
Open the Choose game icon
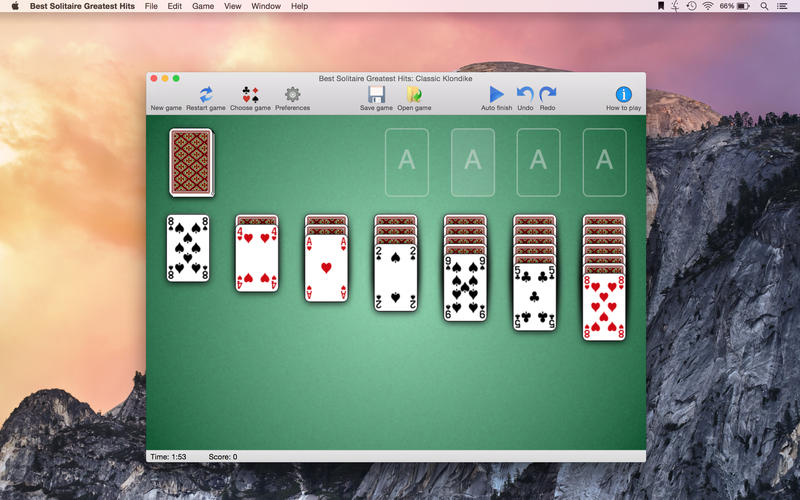(250, 95)
